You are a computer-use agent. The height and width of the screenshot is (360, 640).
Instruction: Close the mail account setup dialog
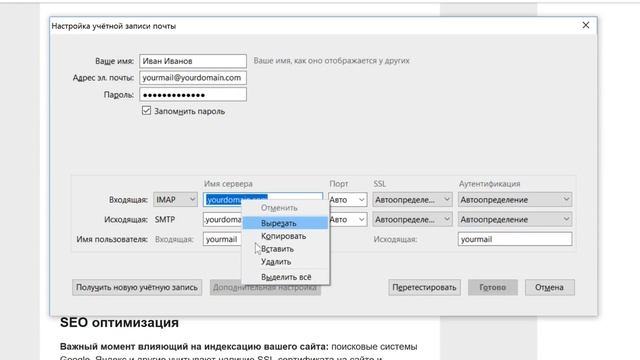pos(586,25)
